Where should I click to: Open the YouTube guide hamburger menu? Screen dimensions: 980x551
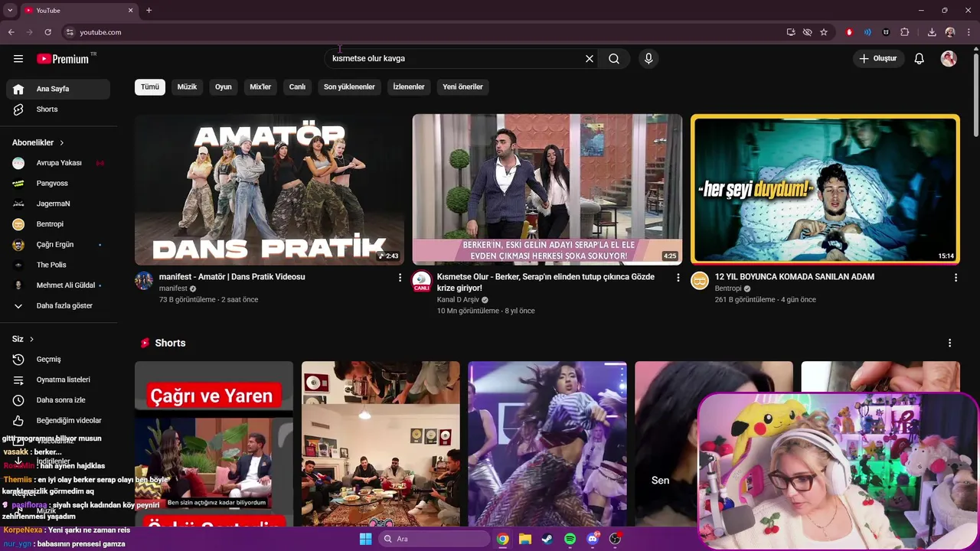point(18,59)
